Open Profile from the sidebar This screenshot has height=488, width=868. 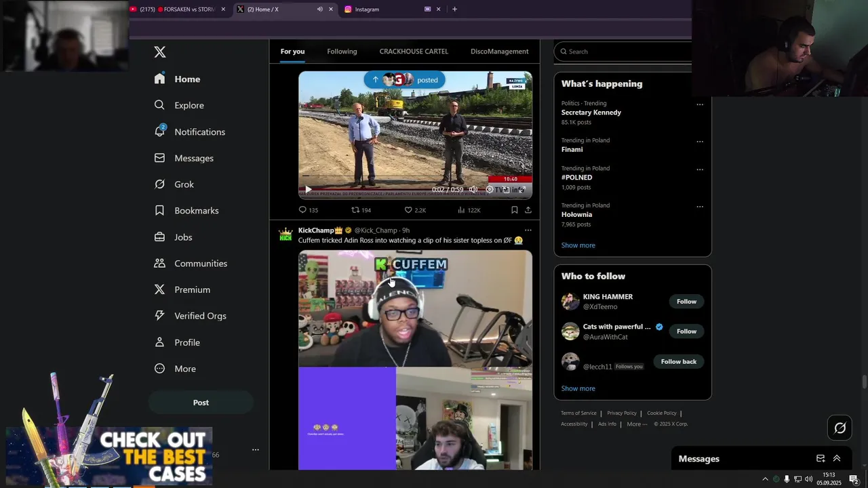pos(177,342)
